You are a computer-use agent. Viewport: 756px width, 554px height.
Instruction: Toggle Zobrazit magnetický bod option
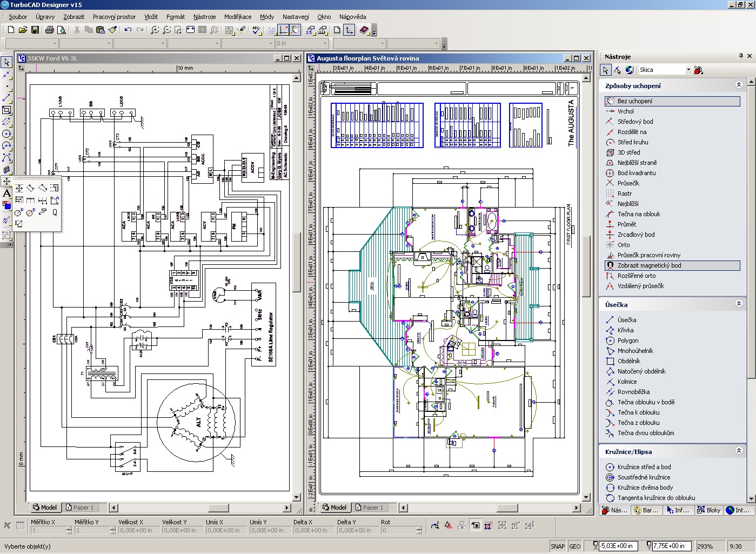(672, 265)
